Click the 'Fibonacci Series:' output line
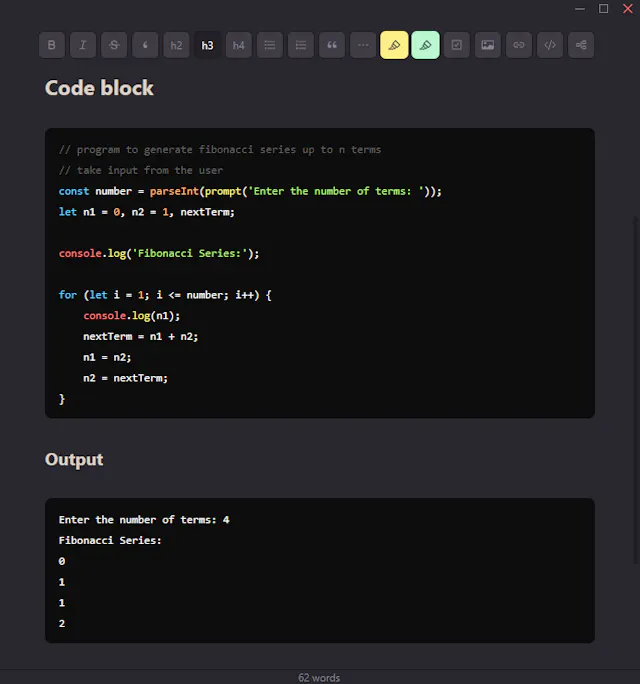The height and width of the screenshot is (684, 640). click(x=110, y=540)
